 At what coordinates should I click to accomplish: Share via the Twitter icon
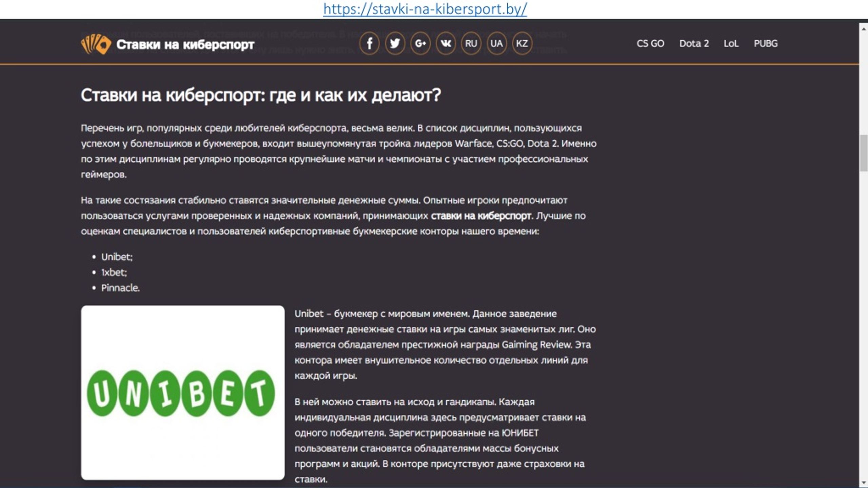(x=395, y=43)
